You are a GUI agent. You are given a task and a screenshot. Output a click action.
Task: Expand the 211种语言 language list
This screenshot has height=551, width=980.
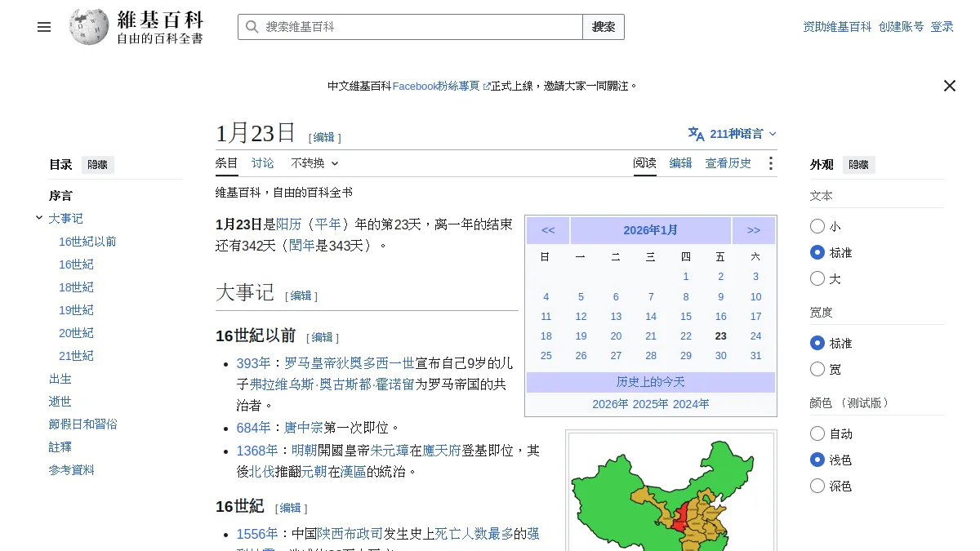point(733,134)
